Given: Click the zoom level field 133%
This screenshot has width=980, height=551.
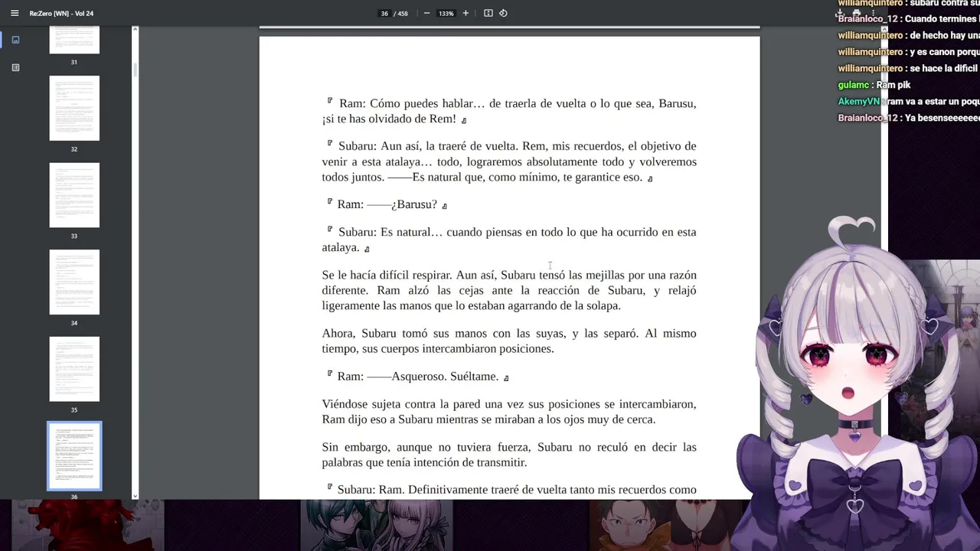Looking at the screenshot, I should 446,13.
